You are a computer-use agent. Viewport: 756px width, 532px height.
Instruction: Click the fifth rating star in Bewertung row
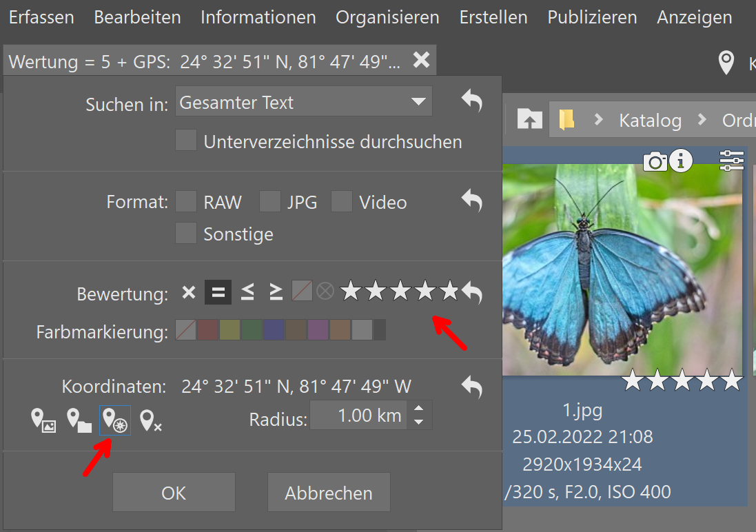coord(449,290)
